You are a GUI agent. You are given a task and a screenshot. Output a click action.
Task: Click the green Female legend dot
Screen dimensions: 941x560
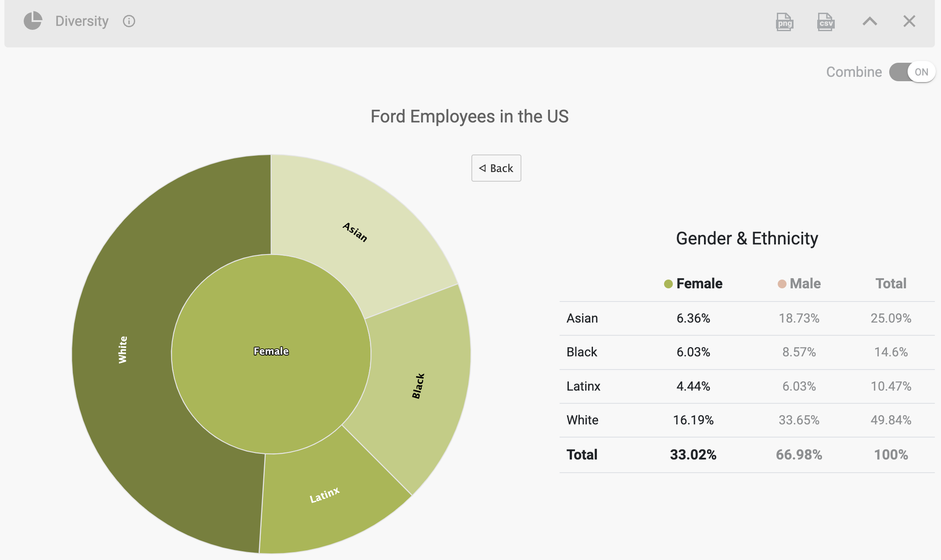tap(668, 284)
